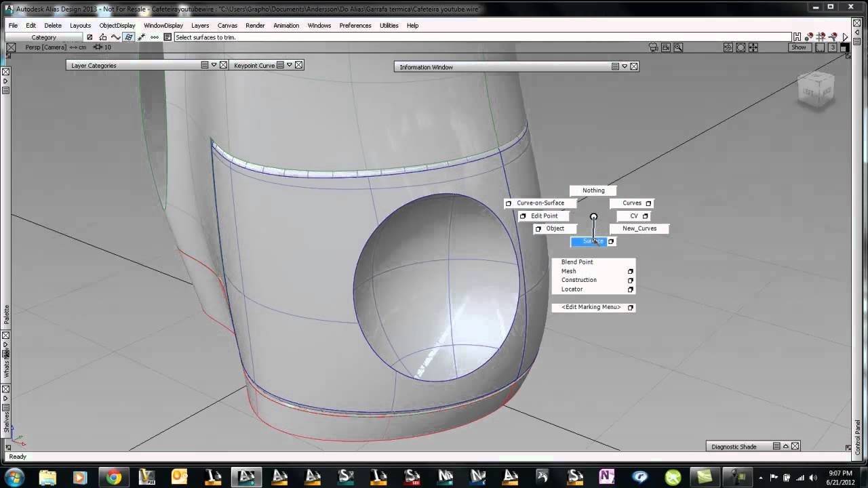Open OneNote from the taskbar

607,476
